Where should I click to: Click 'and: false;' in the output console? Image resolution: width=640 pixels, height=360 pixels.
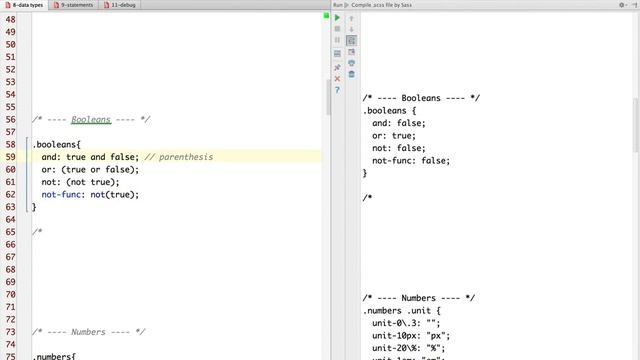tap(398, 123)
